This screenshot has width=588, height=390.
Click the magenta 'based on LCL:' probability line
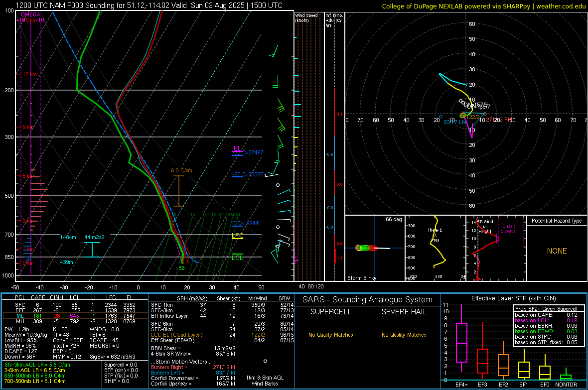[546, 320]
